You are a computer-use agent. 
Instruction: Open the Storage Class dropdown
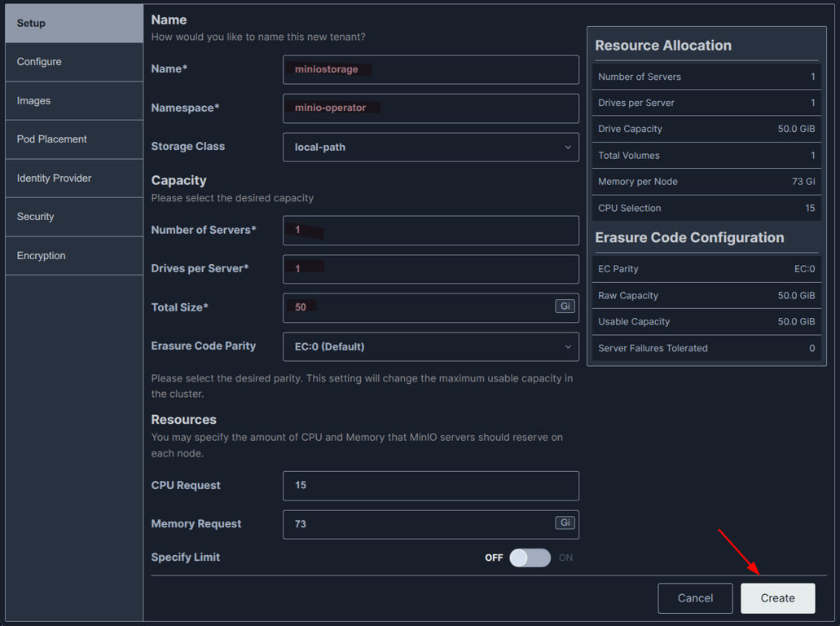pyautogui.click(x=431, y=148)
